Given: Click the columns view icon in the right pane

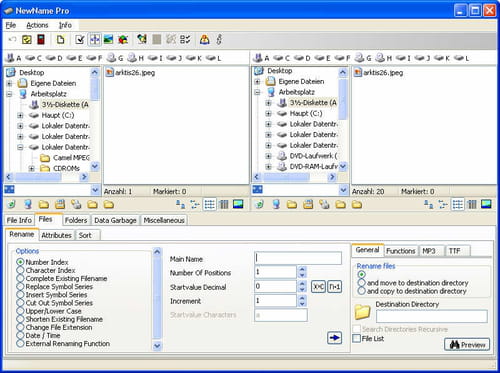Looking at the screenshot, I should pos(472,204).
